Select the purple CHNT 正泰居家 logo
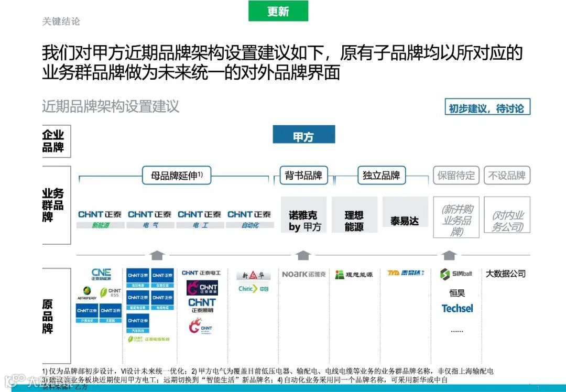The width and height of the screenshot is (566, 392). click(202, 288)
